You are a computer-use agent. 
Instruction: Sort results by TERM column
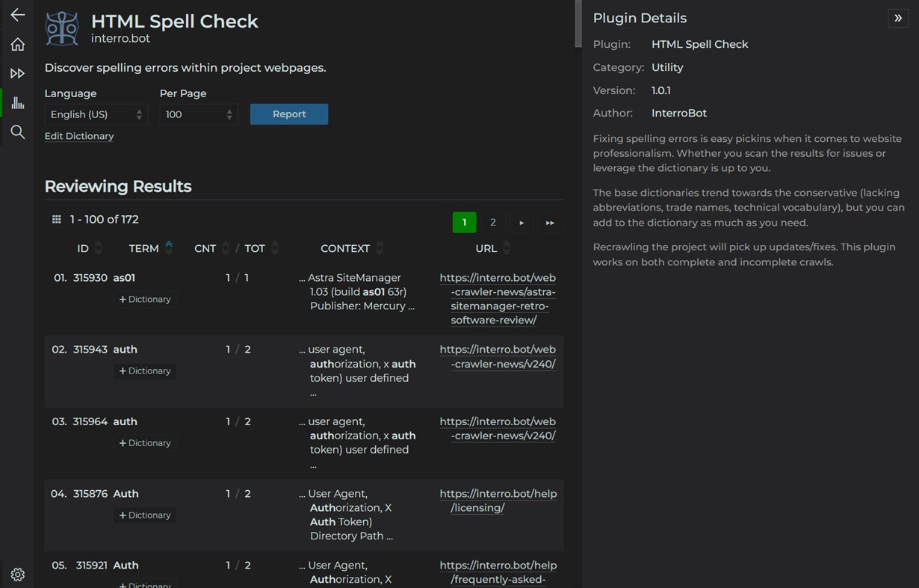[143, 248]
